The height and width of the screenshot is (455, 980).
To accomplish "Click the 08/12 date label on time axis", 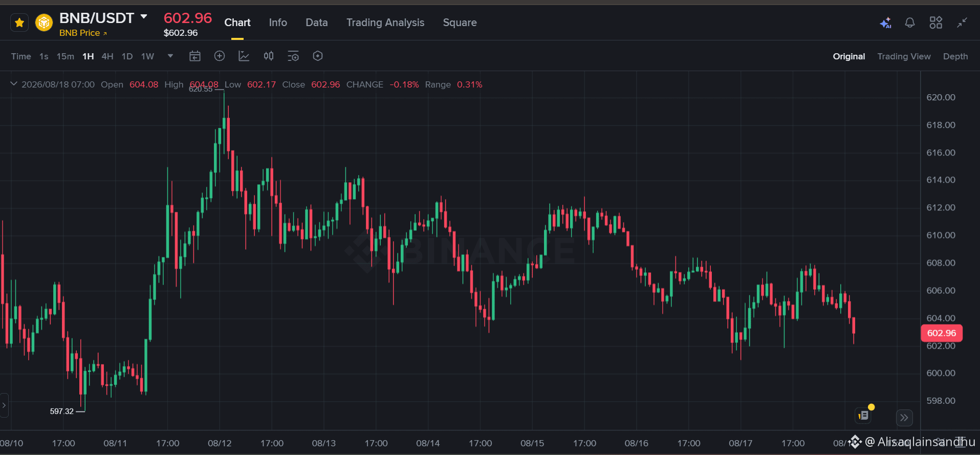I will tap(220, 443).
